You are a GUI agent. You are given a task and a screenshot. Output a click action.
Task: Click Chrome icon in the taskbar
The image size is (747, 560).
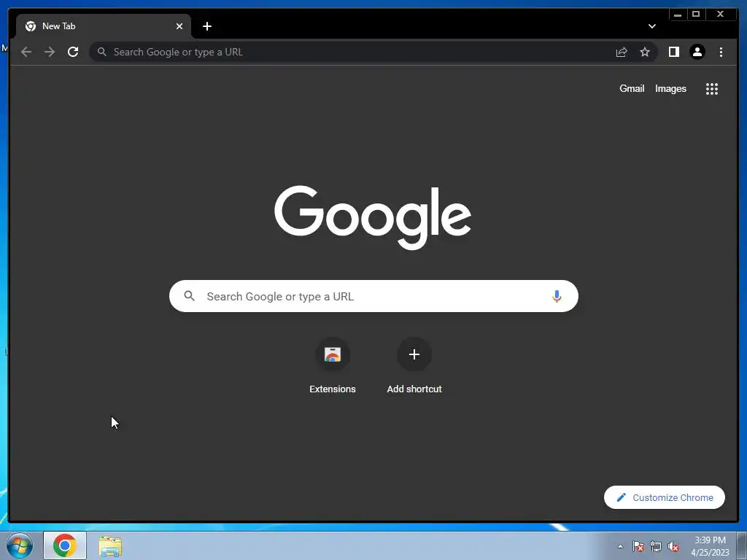[65, 545]
